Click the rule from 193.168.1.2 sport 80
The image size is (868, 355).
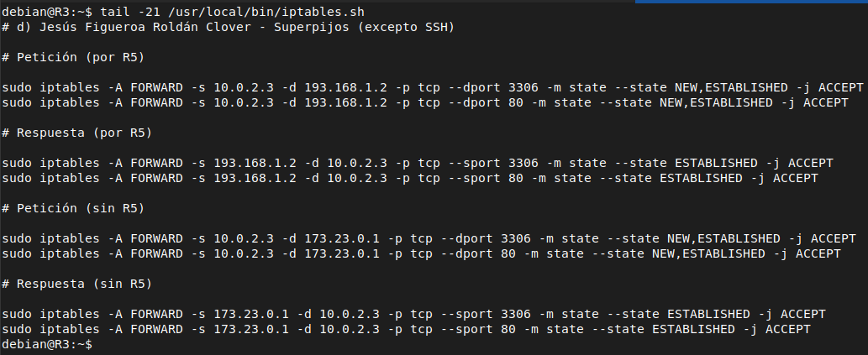pos(410,178)
